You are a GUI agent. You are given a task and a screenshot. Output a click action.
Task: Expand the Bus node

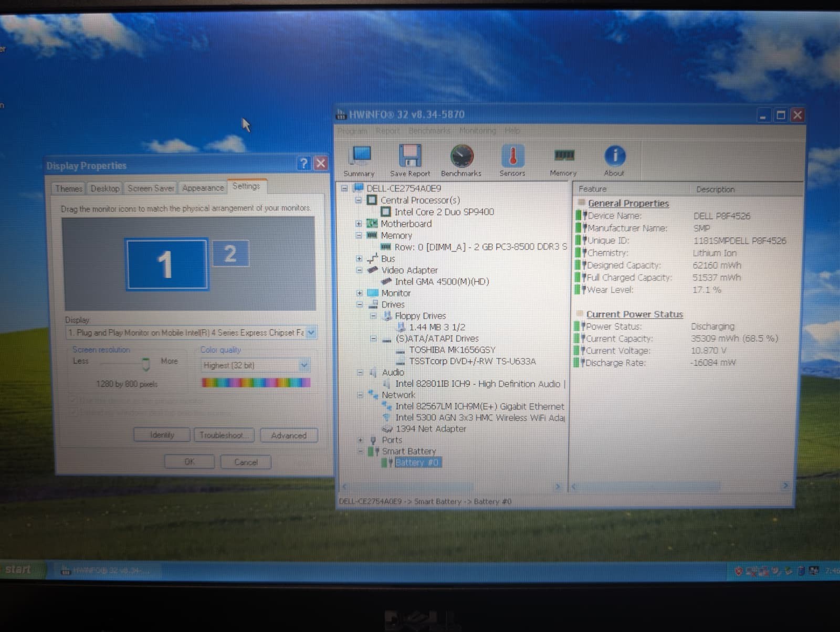359,258
